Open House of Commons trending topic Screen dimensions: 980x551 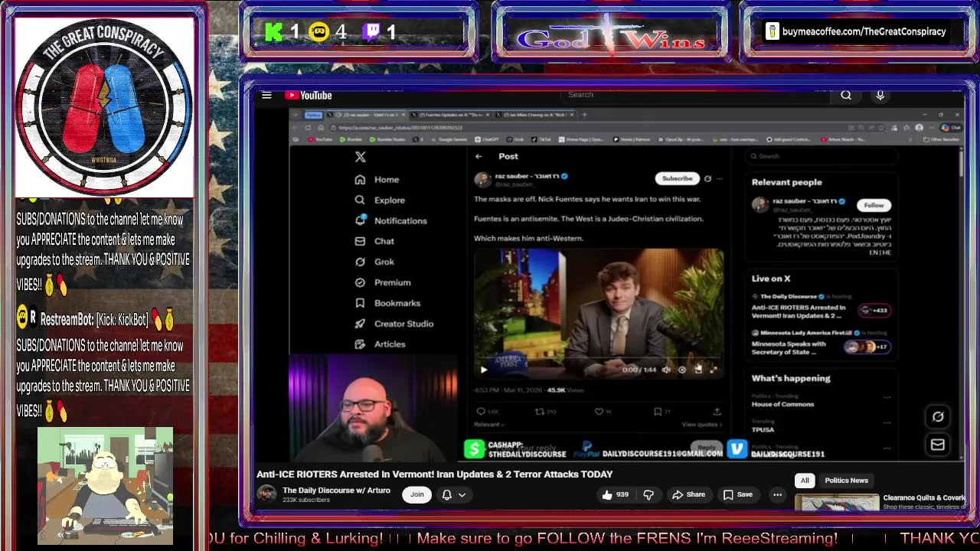coord(782,404)
